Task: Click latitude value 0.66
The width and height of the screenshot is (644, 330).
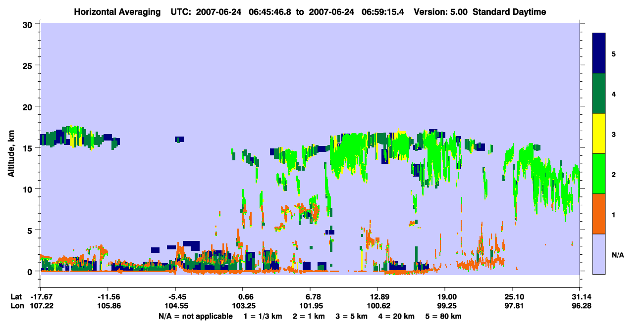Action: coord(246,296)
